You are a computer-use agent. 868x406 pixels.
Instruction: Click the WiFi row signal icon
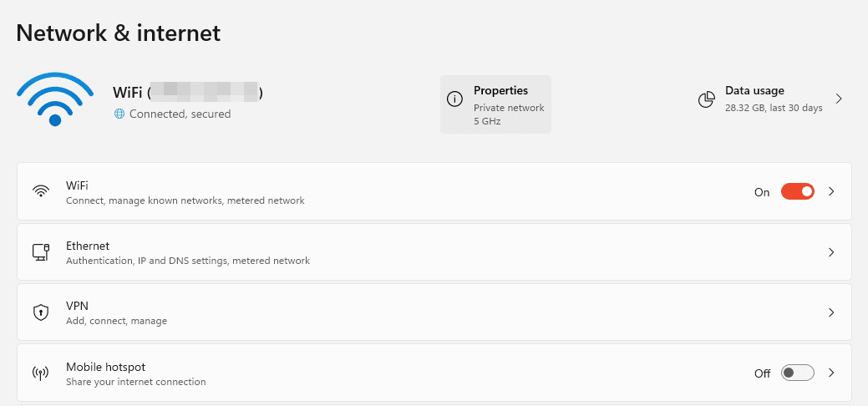coord(40,191)
